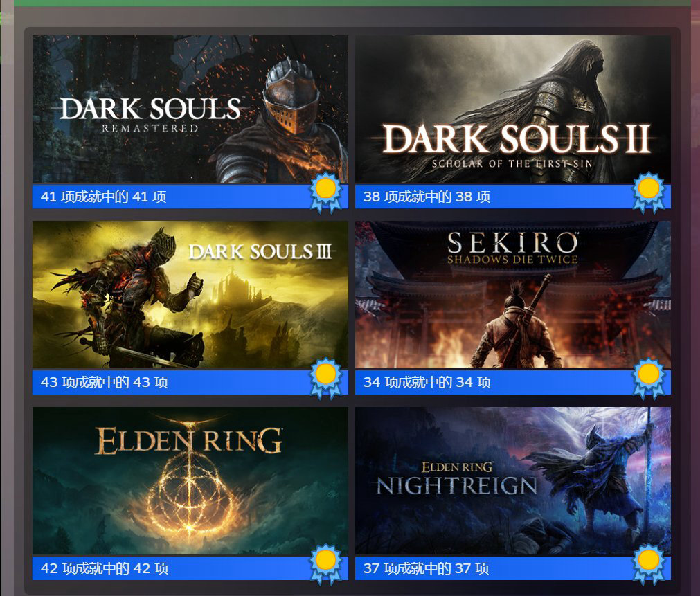Open Dark Souls III game banner

tap(190, 295)
